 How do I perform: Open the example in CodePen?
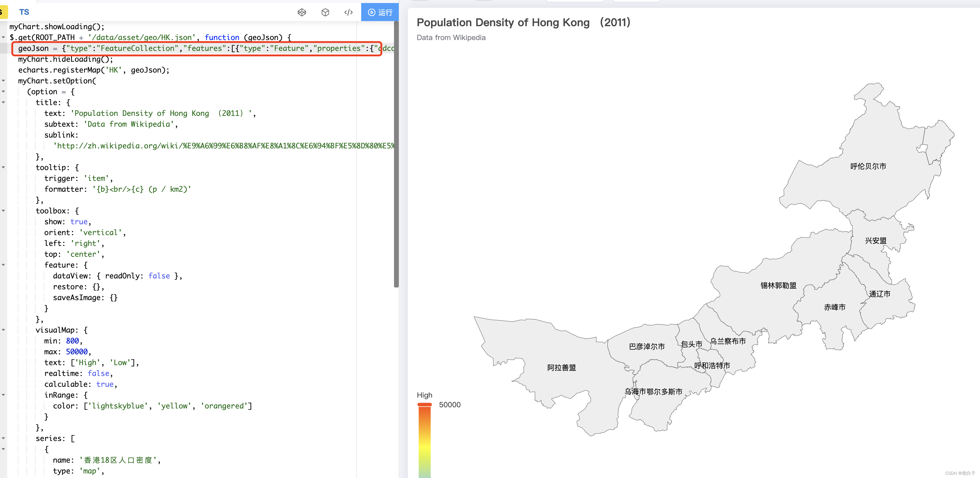(302, 13)
